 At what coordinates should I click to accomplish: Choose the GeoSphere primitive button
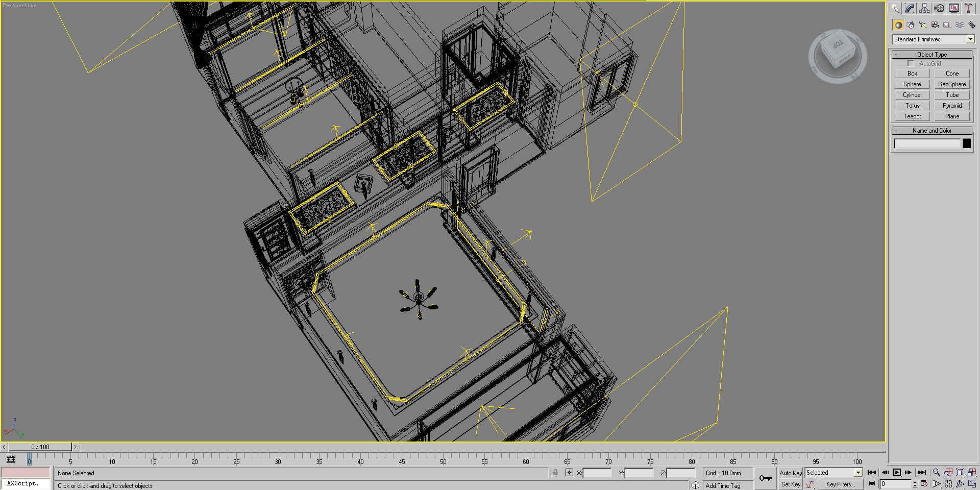click(952, 84)
